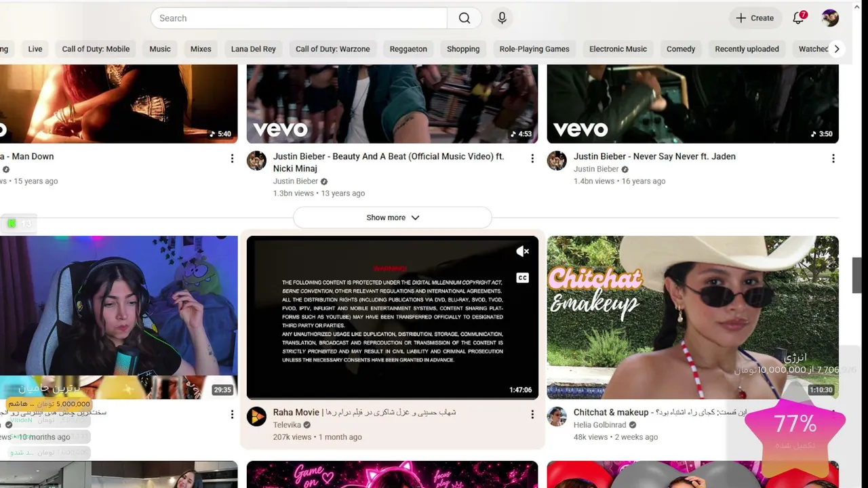Start voice search with the microphone
The width and height of the screenshot is (868, 488).
pyautogui.click(x=502, y=18)
